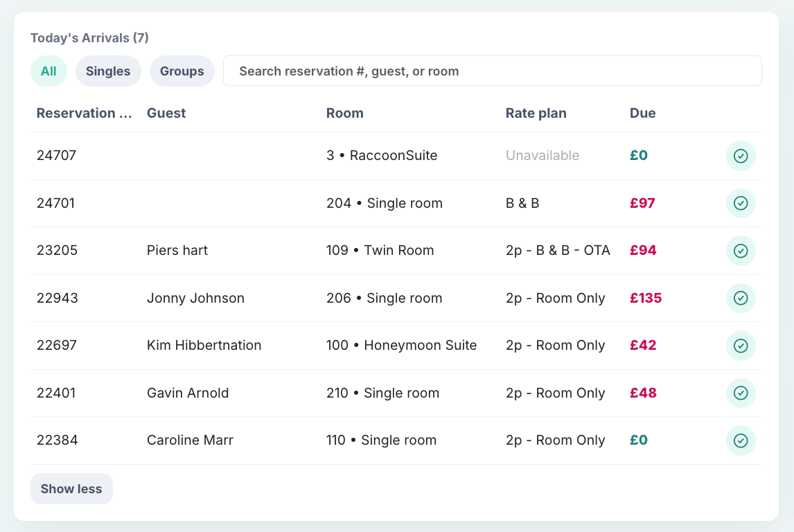794x532 pixels.
Task: Click the Reservation column header
Action: [x=84, y=114]
